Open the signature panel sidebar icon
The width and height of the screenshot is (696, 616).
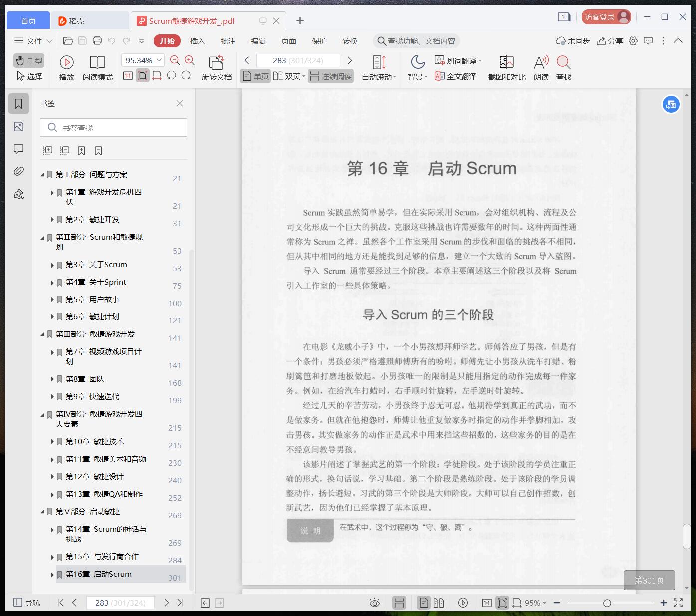coord(19,194)
